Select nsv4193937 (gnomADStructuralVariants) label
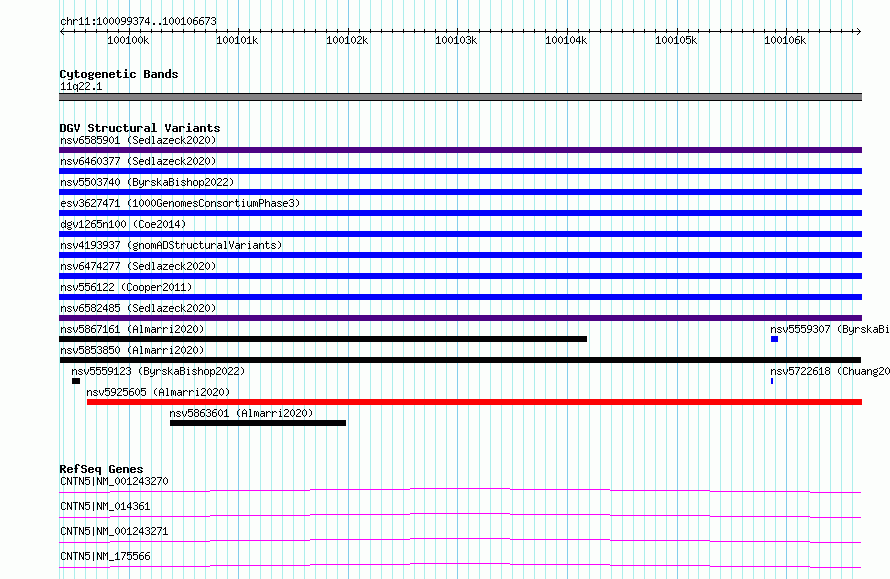The width and height of the screenshot is (890, 579). (171, 245)
